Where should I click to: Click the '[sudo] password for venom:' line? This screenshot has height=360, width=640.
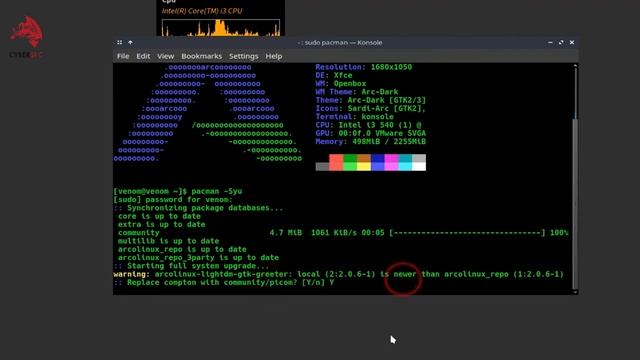[173, 200]
